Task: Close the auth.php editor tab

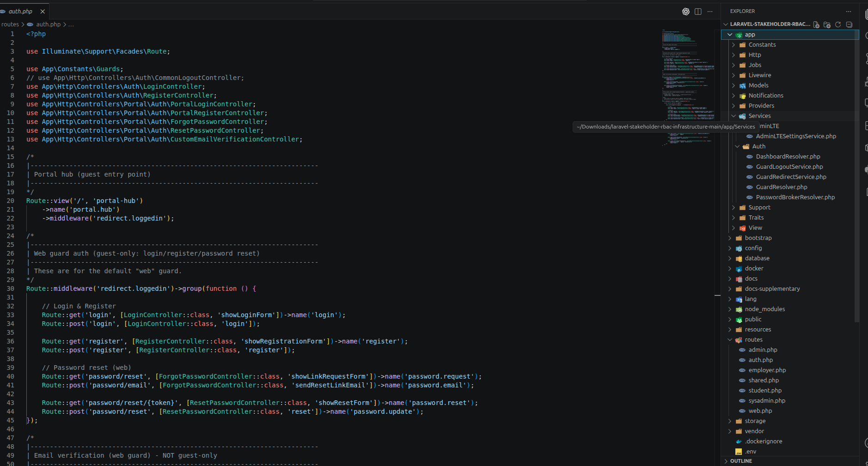Action: tap(43, 12)
